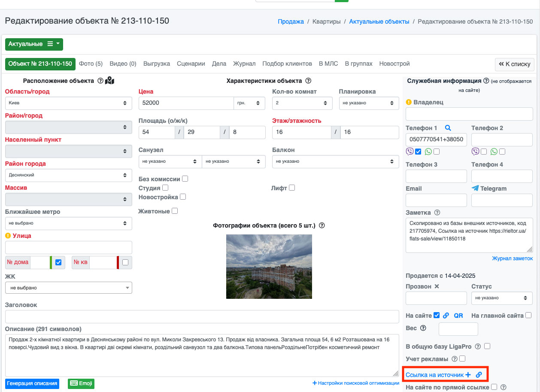The width and height of the screenshot is (540, 392).
Task: Click the QR code link
Action: (x=458, y=316)
